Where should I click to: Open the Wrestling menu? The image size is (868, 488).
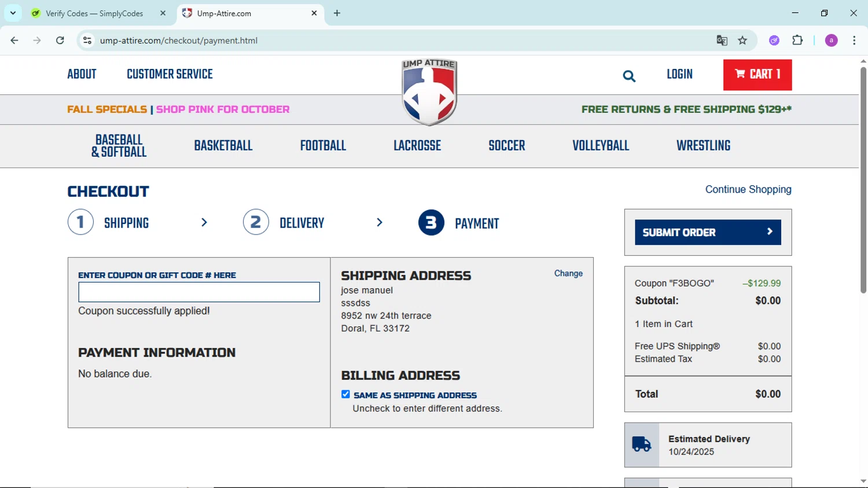pos(704,146)
